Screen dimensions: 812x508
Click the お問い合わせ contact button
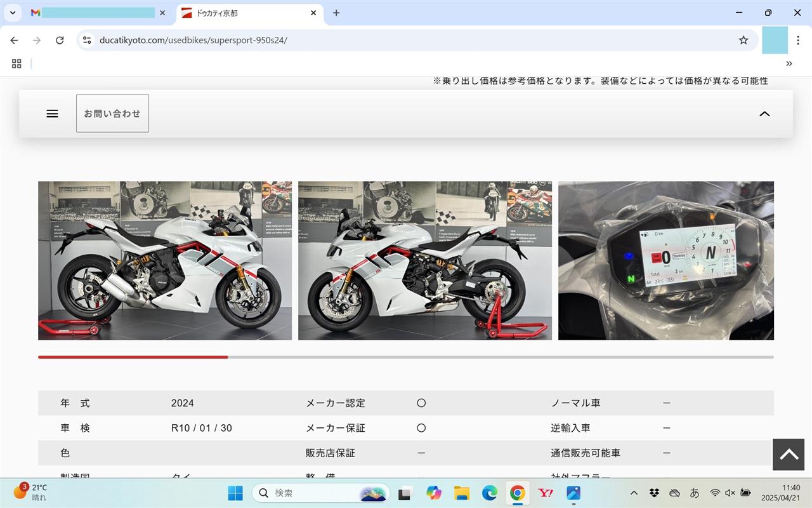[112, 114]
